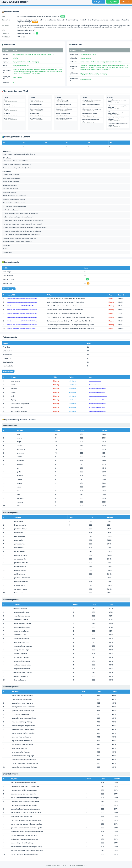Click the Keywords Overview 1 Word card
This screenshot has height=868, width=132.
pyautogui.click(x=15, y=112)
